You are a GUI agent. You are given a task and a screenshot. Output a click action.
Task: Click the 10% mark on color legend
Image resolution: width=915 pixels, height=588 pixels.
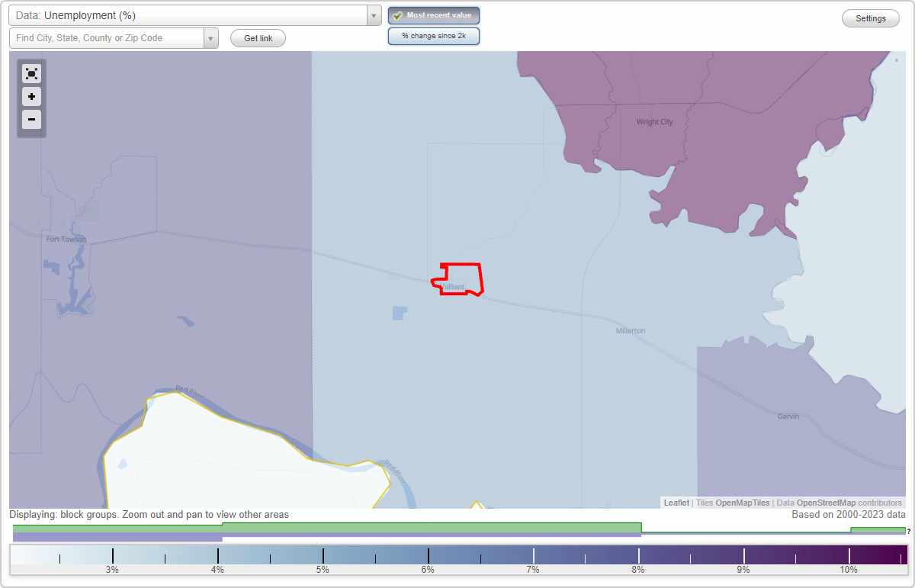[x=849, y=570]
